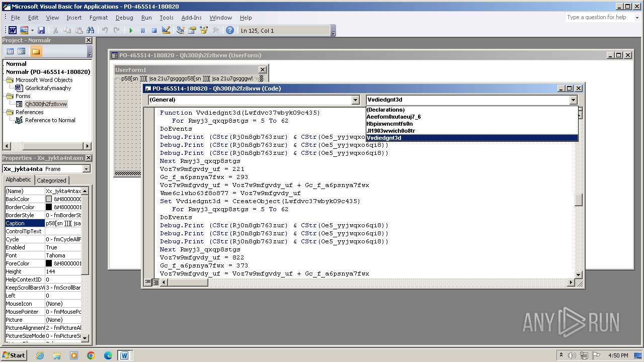Open the Debug menu
Viewport: 644px width, 362px height.
(x=124, y=18)
